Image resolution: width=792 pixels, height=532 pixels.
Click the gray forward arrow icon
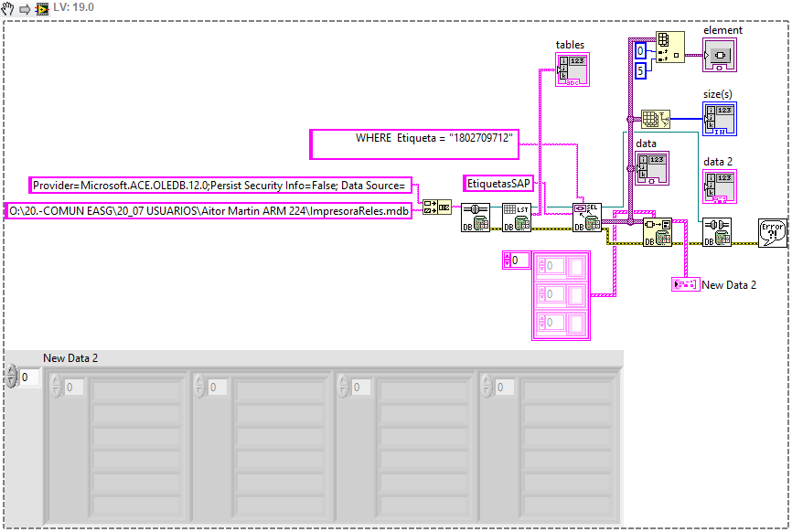pyautogui.click(x=24, y=7)
